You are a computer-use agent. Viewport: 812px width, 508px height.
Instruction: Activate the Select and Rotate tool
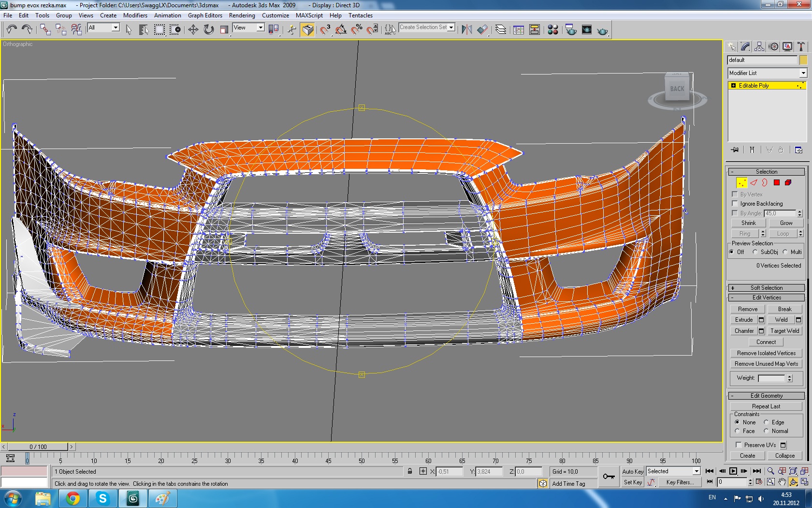(x=208, y=30)
